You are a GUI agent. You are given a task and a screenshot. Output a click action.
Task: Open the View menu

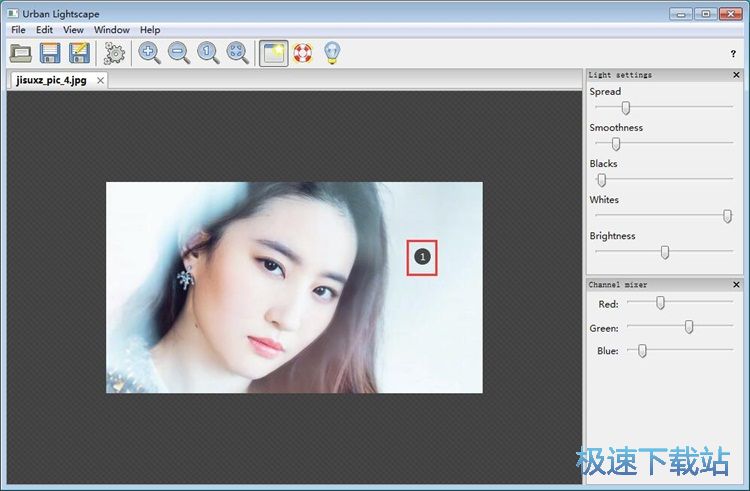pyautogui.click(x=73, y=30)
